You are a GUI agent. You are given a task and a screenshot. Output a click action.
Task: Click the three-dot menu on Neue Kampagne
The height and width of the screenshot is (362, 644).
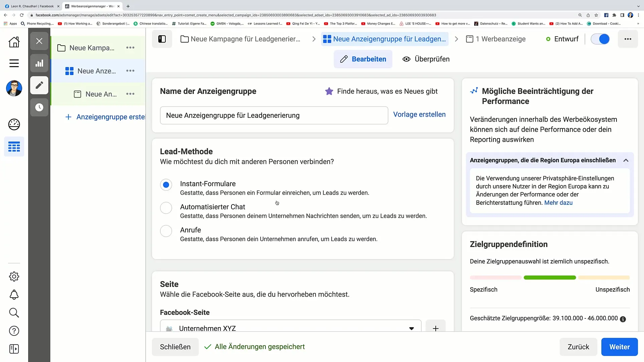(130, 48)
